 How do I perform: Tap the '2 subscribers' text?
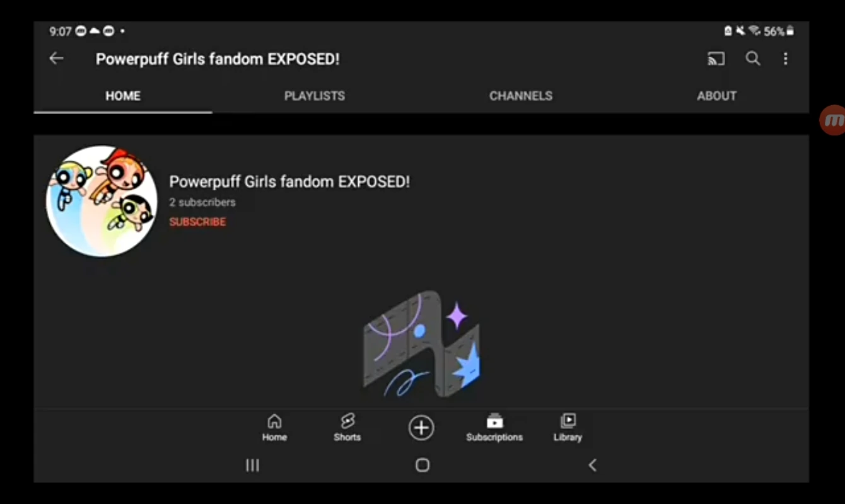pos(202,202)
